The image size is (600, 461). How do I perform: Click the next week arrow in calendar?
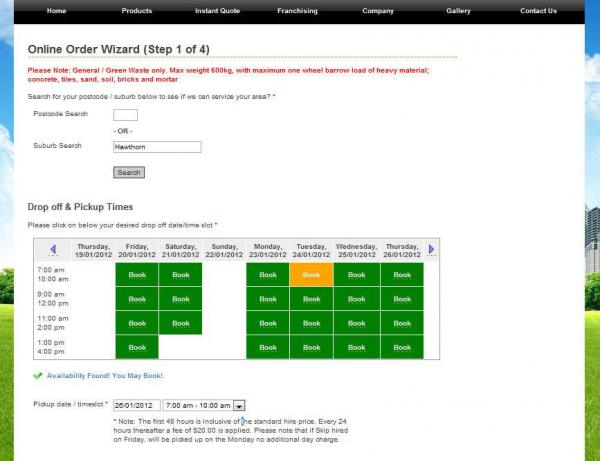pyautogui.click(x=432, y=249)
